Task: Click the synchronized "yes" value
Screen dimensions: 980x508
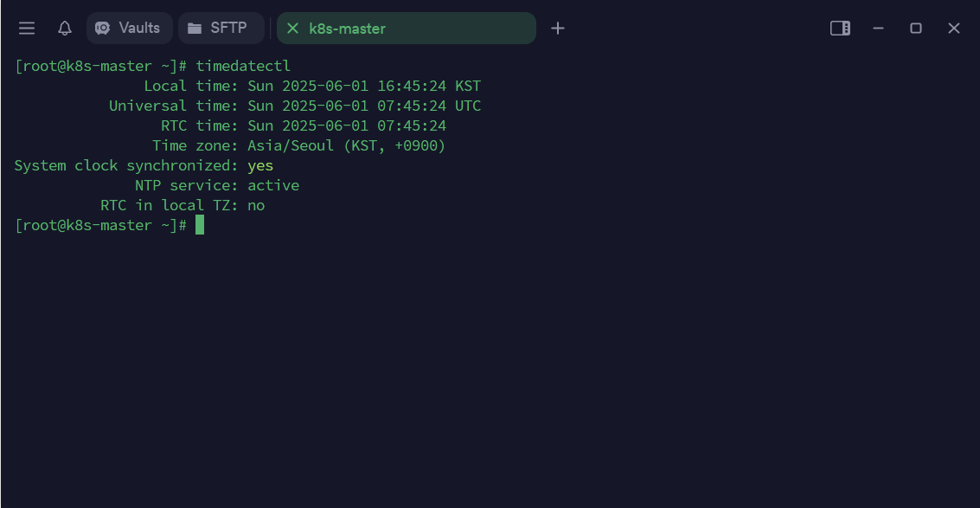Action: click(260, 165)
